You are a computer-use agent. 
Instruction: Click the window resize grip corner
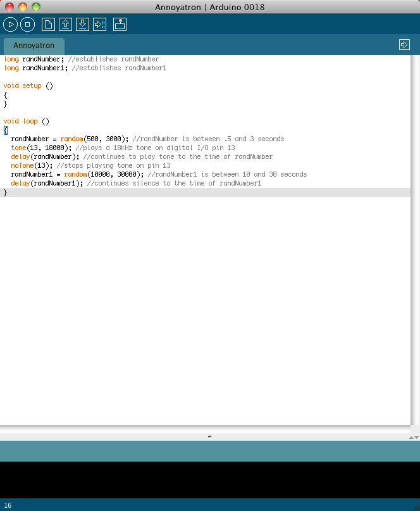[x=416, y=507]
